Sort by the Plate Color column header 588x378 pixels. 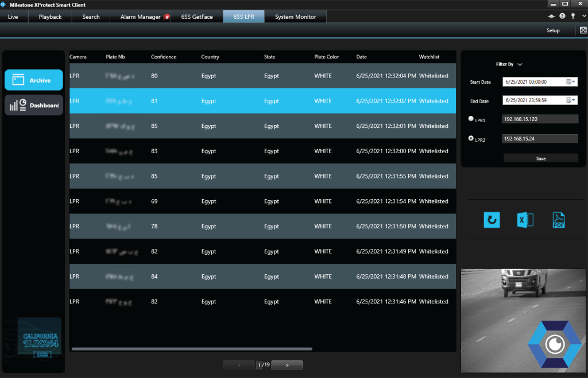tap(326, 57)
